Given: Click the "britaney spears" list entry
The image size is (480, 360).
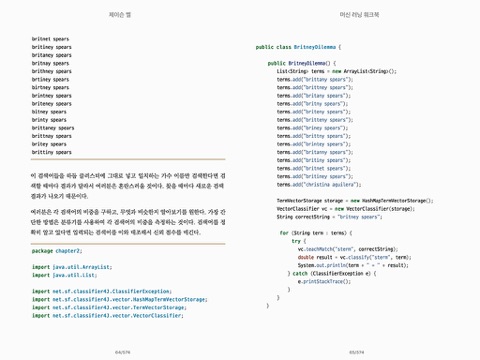Looking at the screenshot, I should 52,55.
